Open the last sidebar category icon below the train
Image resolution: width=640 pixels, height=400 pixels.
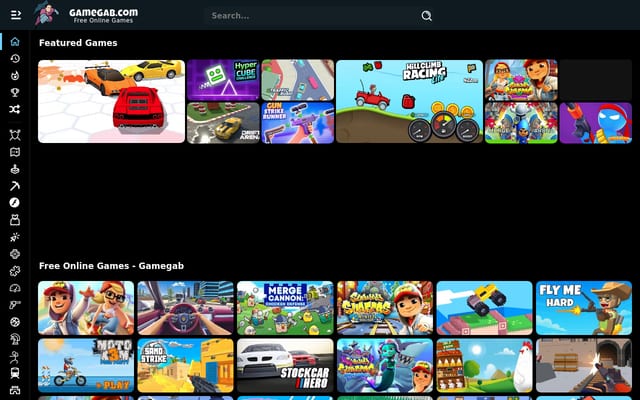[15, 390]
